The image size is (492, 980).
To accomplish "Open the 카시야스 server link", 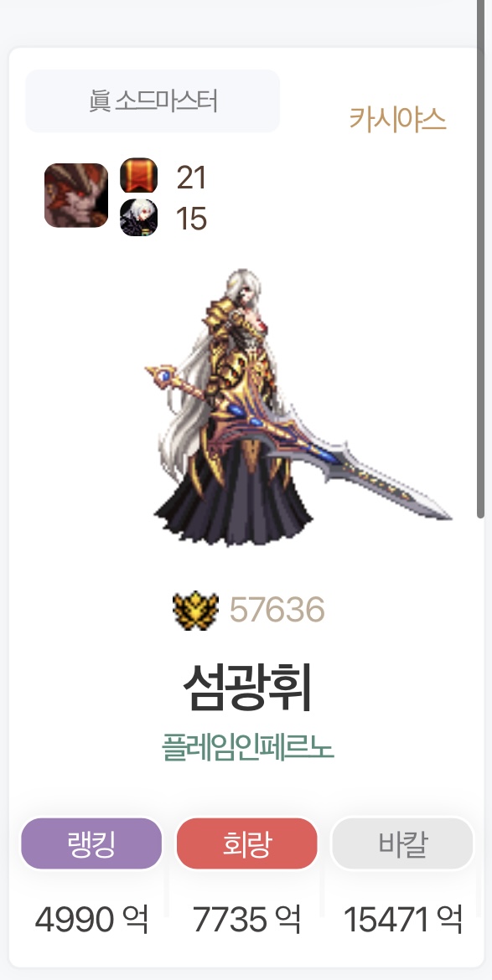I will tap(397, 119).
